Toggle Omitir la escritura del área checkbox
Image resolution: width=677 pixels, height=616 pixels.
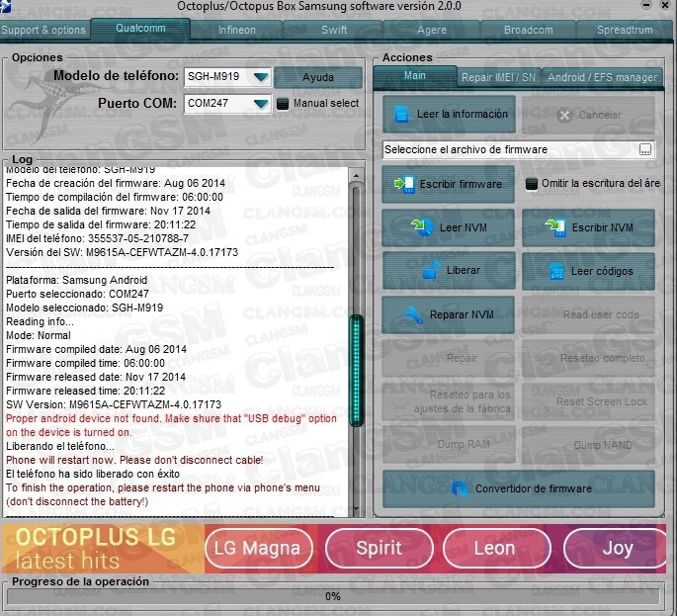coord(532,184)
